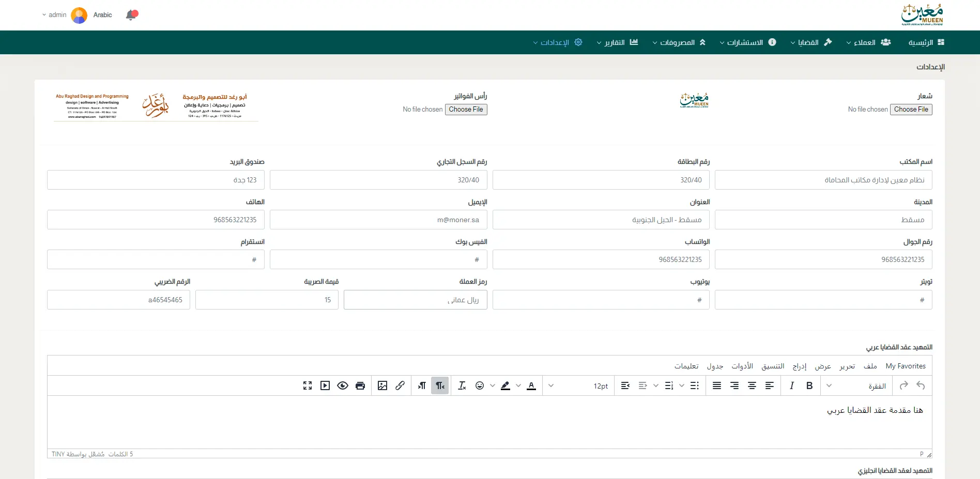
Task: Click Choose File for the شعار logo
Action: coord(911,110)
